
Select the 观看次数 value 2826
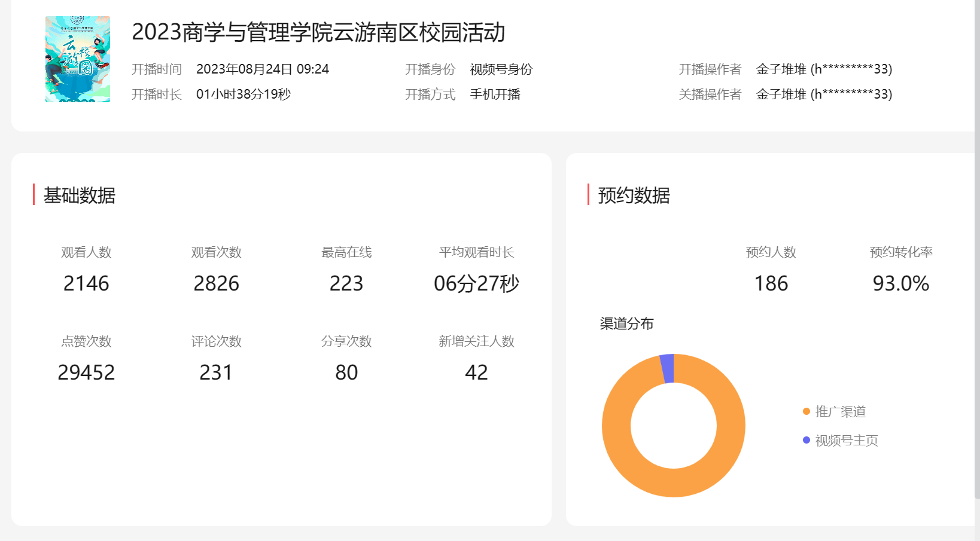point(216,283)
